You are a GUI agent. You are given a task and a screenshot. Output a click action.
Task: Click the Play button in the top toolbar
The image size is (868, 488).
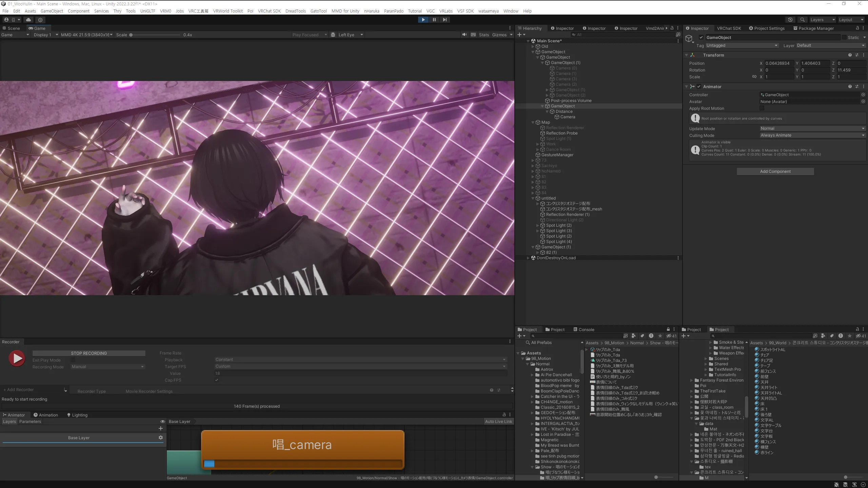[x=423, y=20]
